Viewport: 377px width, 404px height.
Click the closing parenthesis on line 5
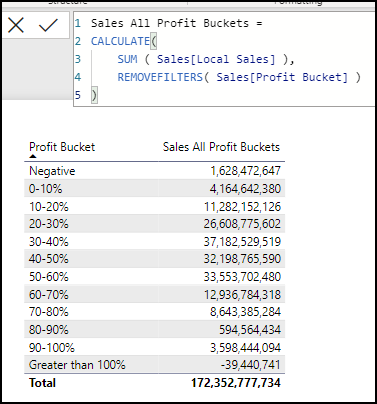(x=94, y=95)
